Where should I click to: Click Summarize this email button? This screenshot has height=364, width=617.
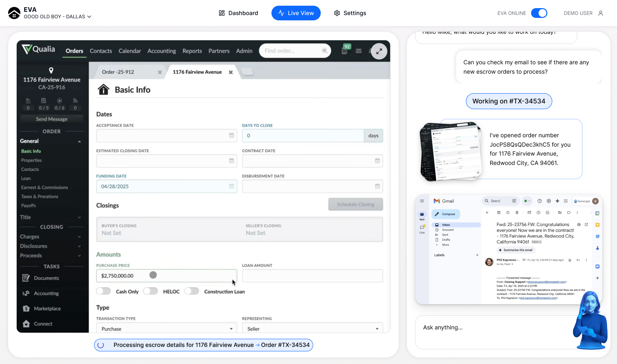[516, 250]
